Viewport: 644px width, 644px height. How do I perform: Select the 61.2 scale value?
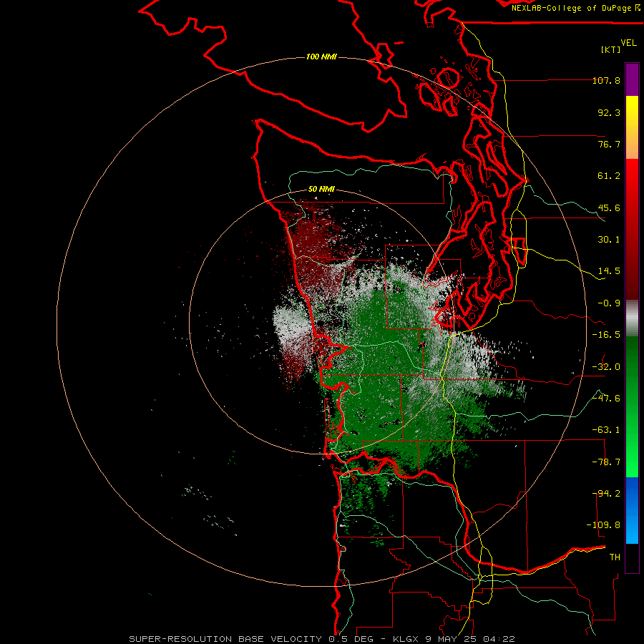(x=609, y=176)
